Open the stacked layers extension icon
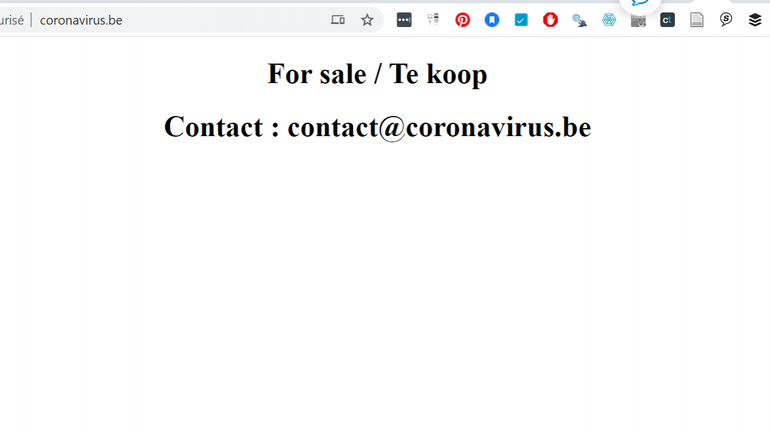 tap(755, 20)
